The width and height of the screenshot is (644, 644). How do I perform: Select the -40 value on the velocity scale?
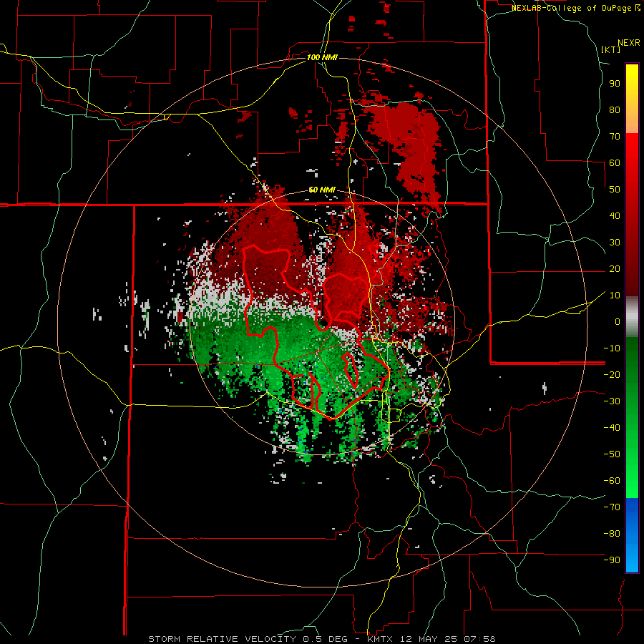pyautogui.click(x=612, y=428)
